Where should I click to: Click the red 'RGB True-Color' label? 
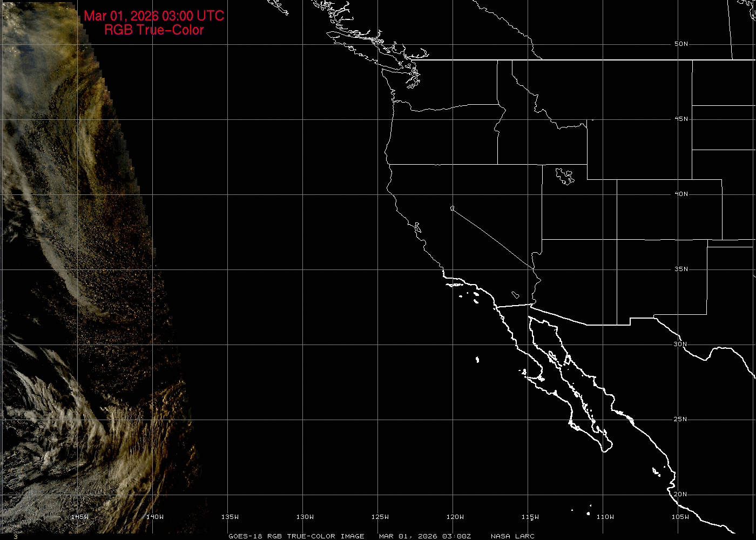[154, 30]
